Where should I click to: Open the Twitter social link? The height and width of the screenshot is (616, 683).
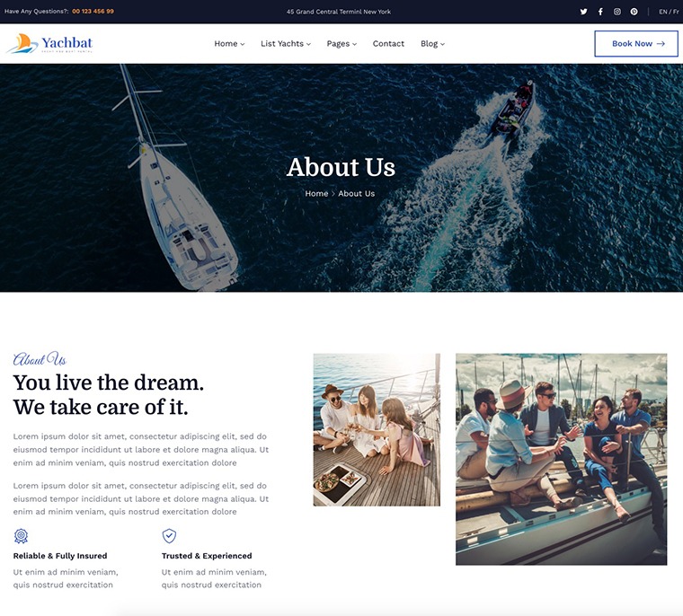click(x=583, y=12)
